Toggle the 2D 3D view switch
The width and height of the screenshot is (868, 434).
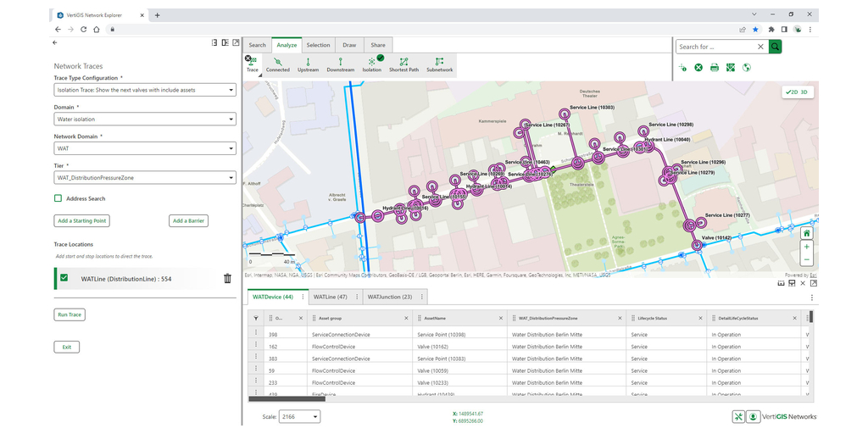(797, 92)
